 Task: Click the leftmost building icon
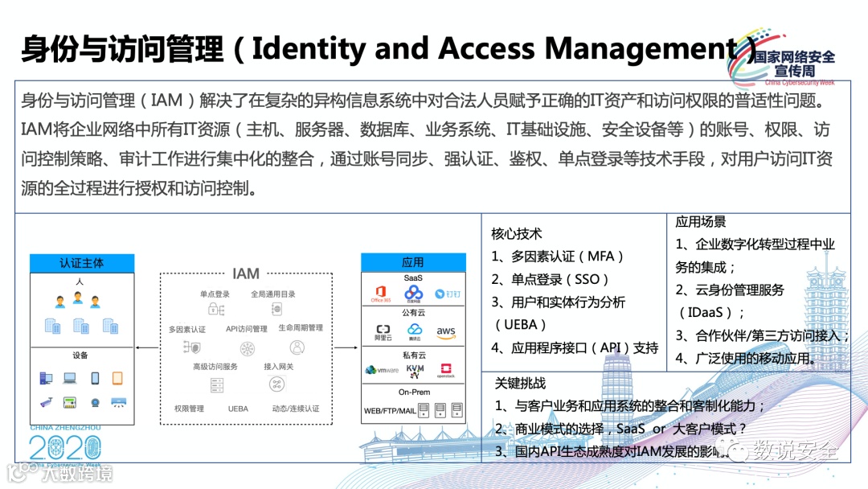[52, 326]
